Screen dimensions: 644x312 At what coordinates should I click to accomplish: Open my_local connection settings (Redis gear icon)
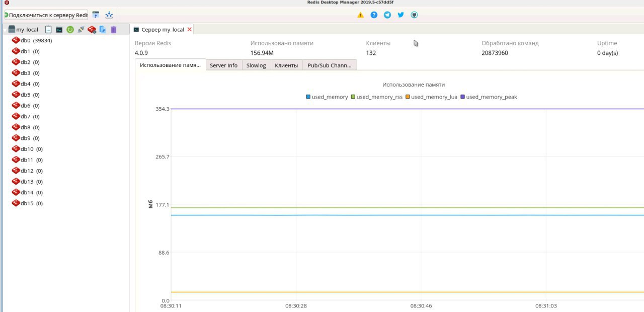tap(92, 30)
